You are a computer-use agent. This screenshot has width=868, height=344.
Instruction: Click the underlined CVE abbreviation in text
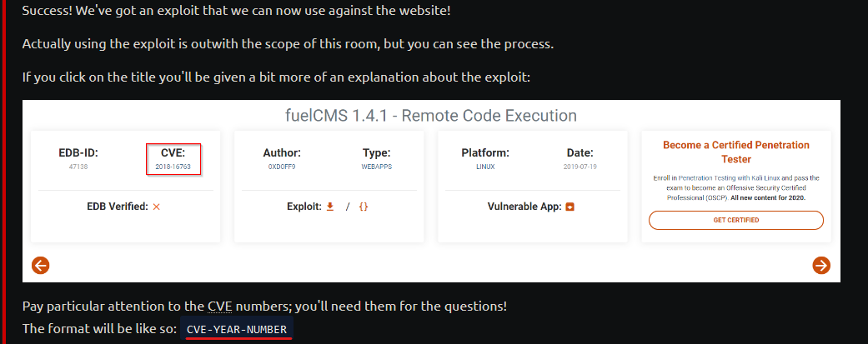coord(220,306)
